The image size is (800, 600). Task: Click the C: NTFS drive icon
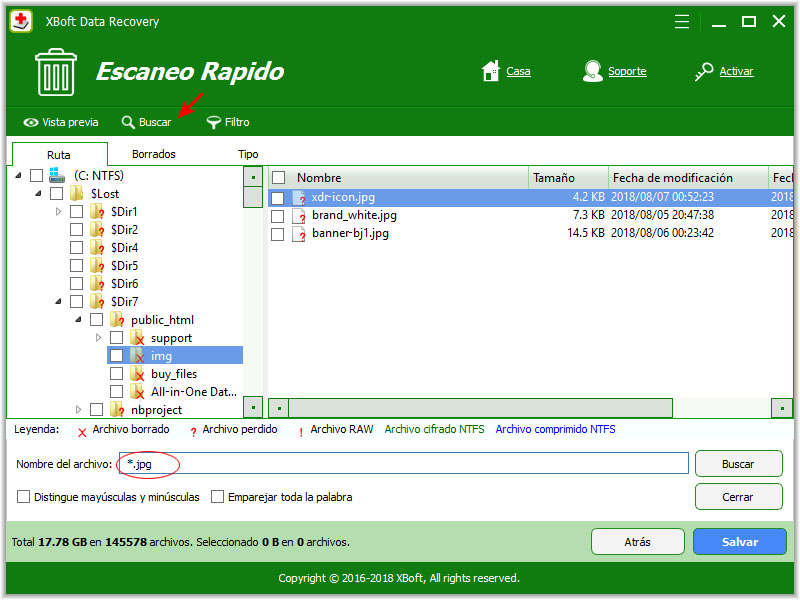click(57, 175)
